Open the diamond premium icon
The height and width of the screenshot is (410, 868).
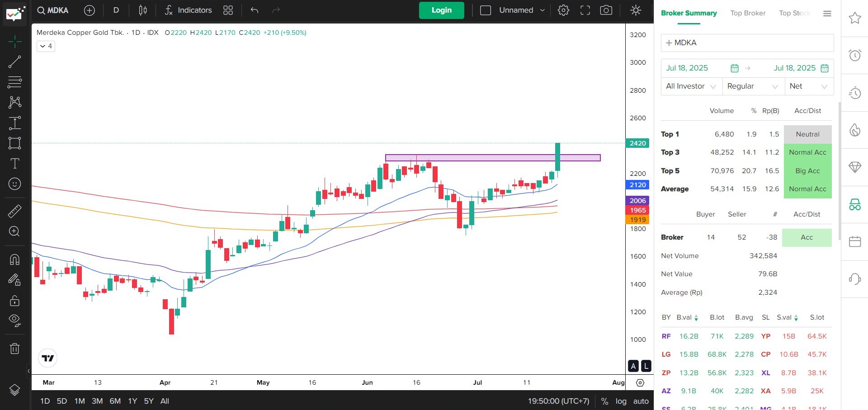tap(854, 167)
